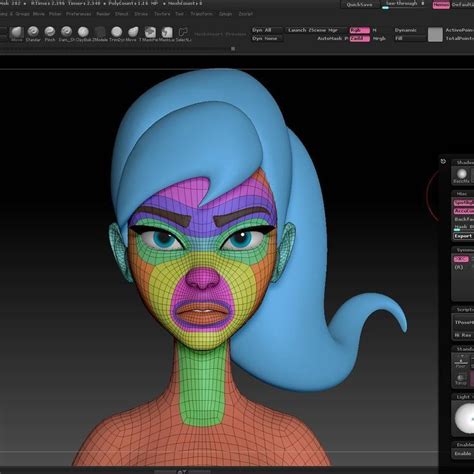
Task: Click the Fill button
Action: click(410, 39)
